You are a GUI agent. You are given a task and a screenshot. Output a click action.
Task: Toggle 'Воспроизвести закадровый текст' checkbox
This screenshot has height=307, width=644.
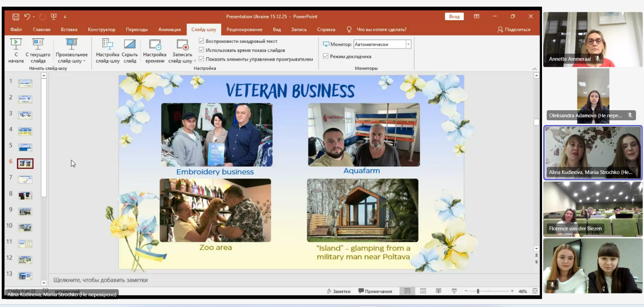click(202, 41)
